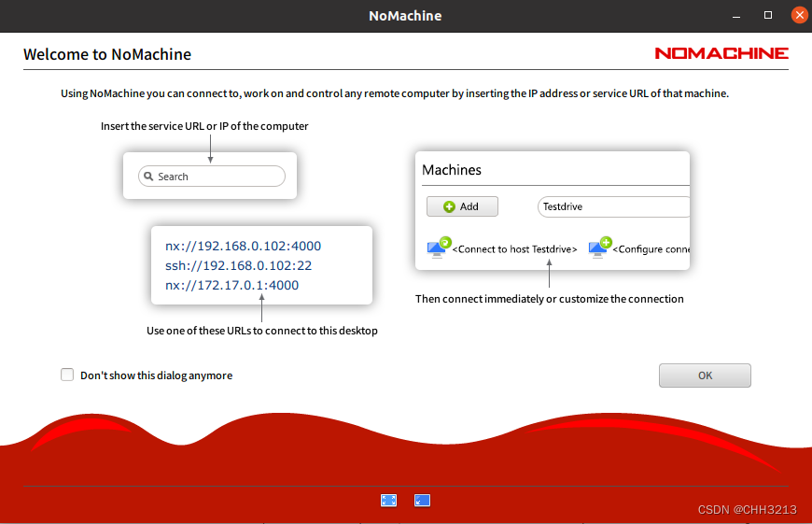Click the Search field in the illustration
This screenshot has width=812, height=524.
212,177
